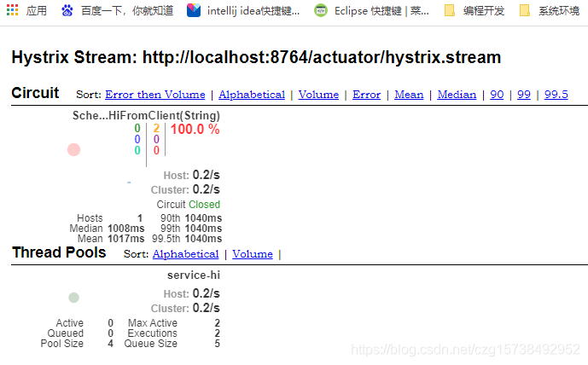Screen dimensions: 588x365
Task: Click the circuit Host 0.2/s rate
Action: (207, 175)
